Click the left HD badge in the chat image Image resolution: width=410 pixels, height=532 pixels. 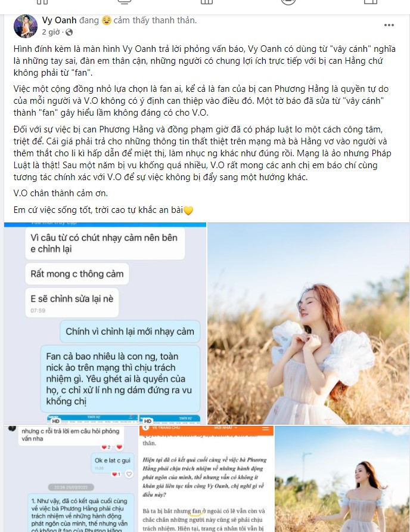click(55, 421)
